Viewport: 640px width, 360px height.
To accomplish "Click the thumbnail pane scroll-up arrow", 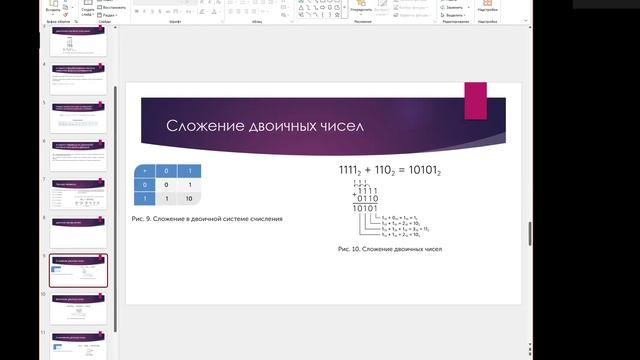I will click(x=115, y=27).
